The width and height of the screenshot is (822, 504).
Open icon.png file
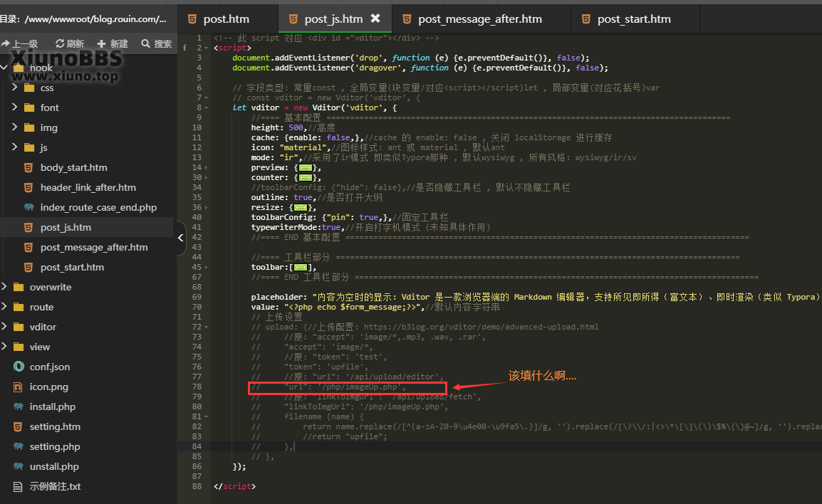[x=48, y=387]
